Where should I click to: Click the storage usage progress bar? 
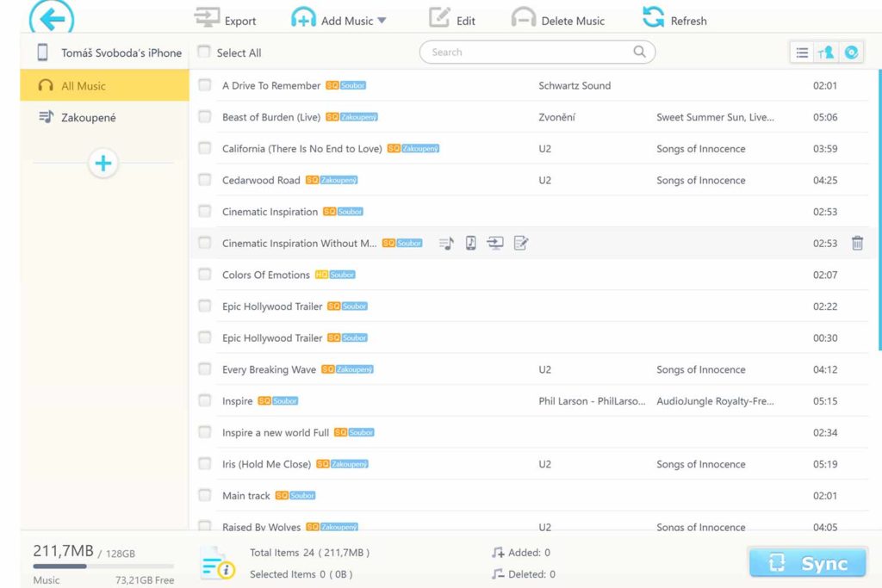pos(103,566)
